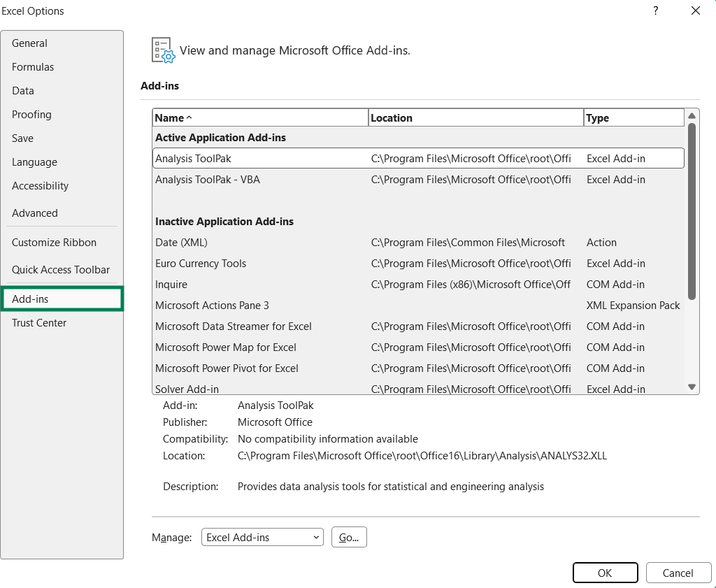Select the Date (XML) add-in

pos(418,242)
